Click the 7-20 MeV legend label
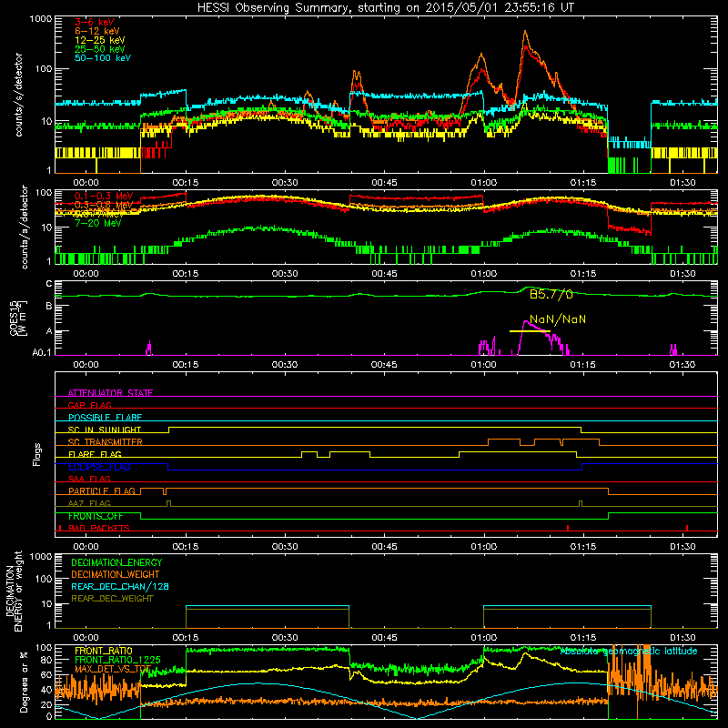728x728 pixels. tap(98, 223)
